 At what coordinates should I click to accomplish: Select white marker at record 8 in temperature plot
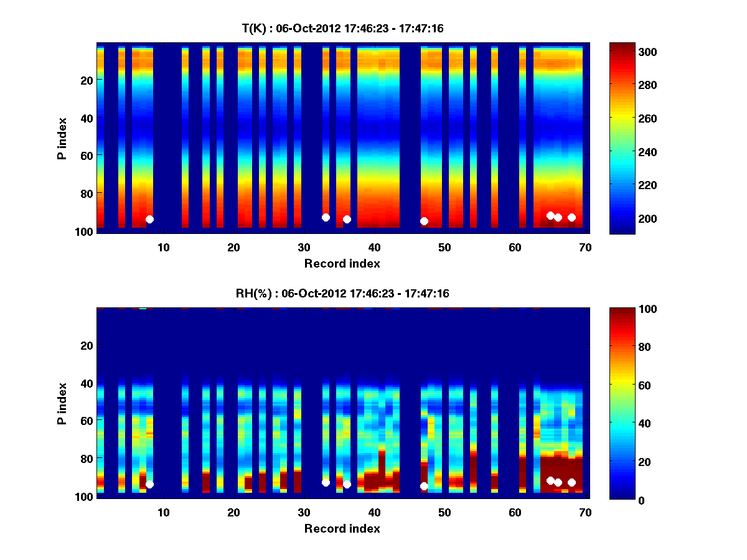click(149, 219)
